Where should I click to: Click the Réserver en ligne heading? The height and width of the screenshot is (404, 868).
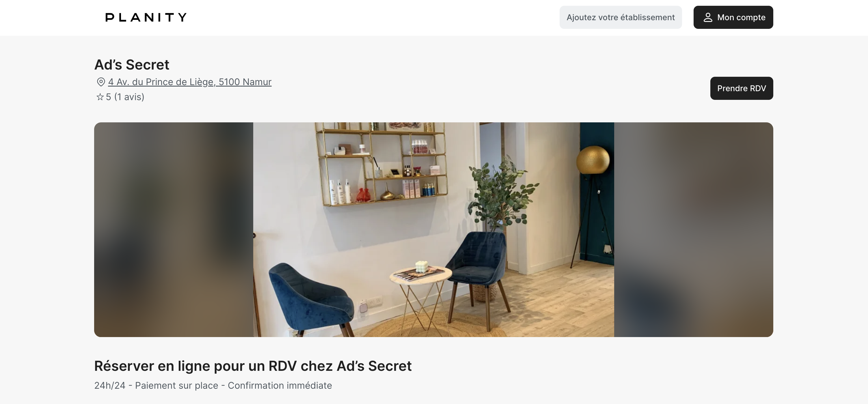[x=253, y=366]
